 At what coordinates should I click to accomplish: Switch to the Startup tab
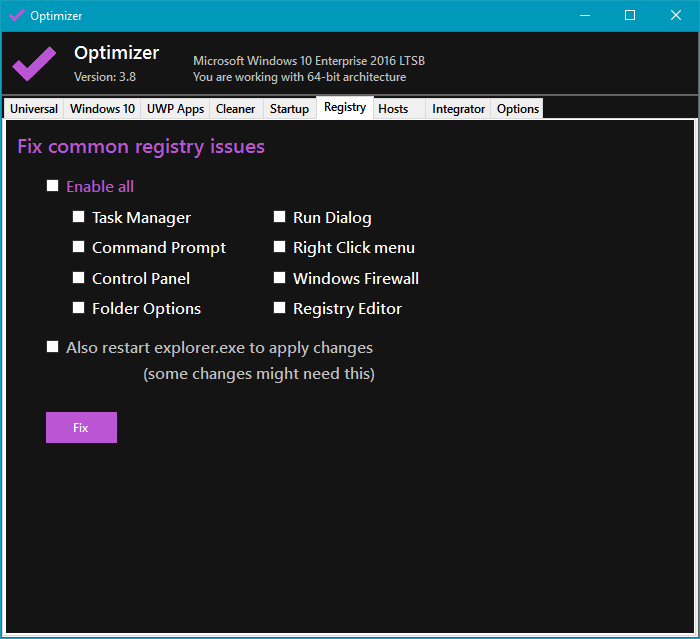click(x=289, y=109)
